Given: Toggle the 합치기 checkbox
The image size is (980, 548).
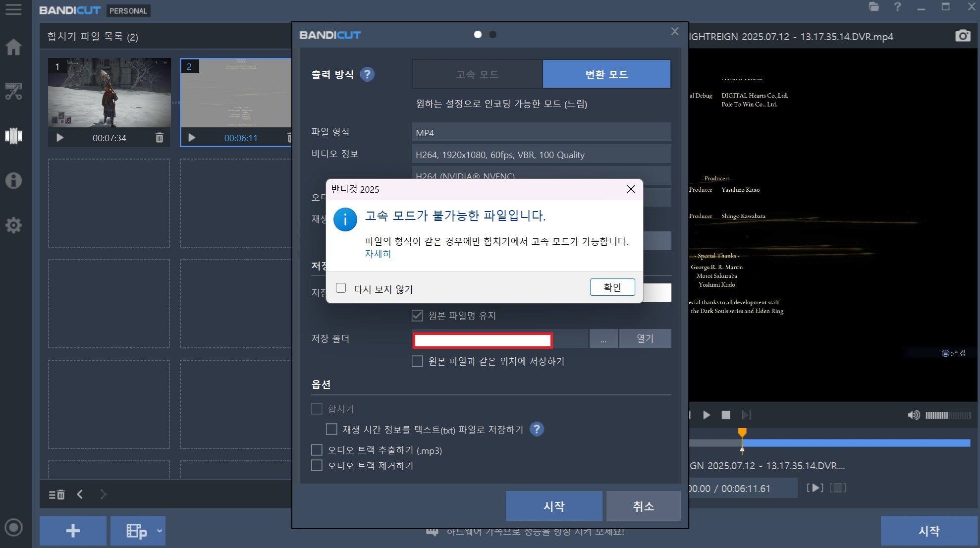Looking at the screenshot, I should (317, 409).
